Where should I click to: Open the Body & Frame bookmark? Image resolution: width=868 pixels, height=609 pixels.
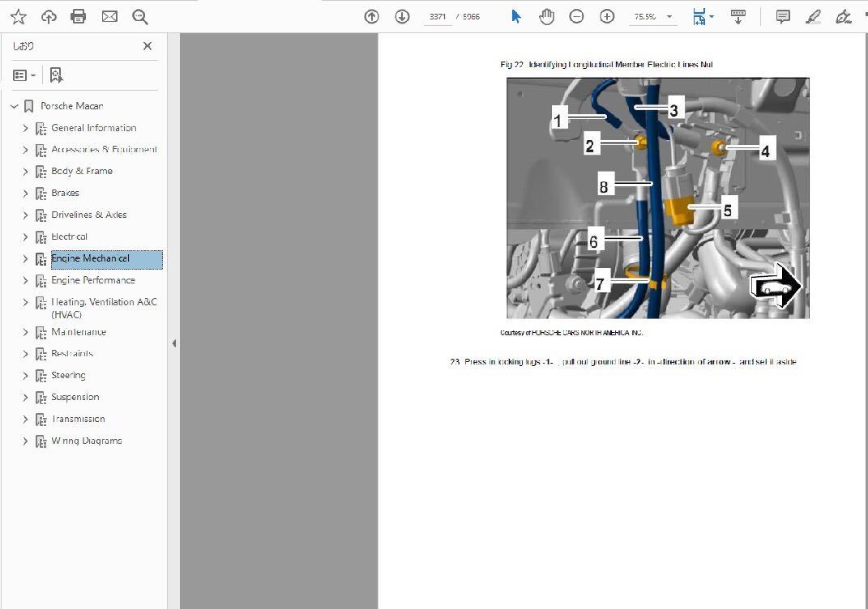pyautogui.click(x=82, y=171)
